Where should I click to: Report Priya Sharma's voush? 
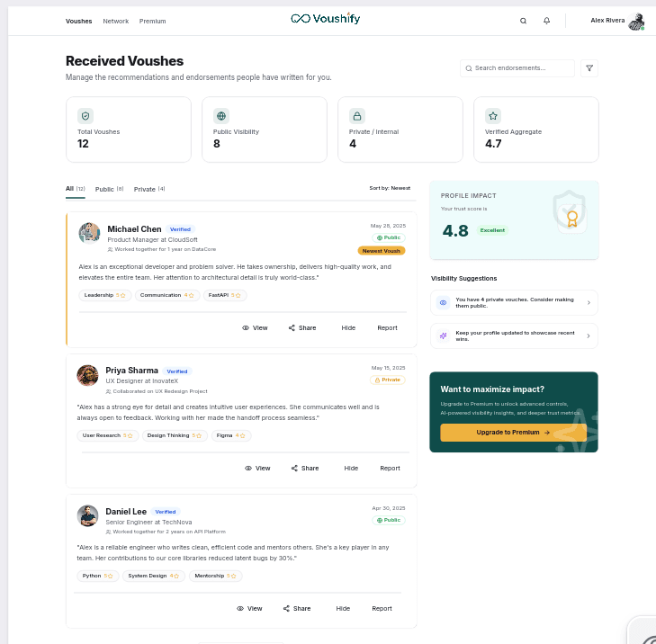pyautogui.click(x=390, y=468)
